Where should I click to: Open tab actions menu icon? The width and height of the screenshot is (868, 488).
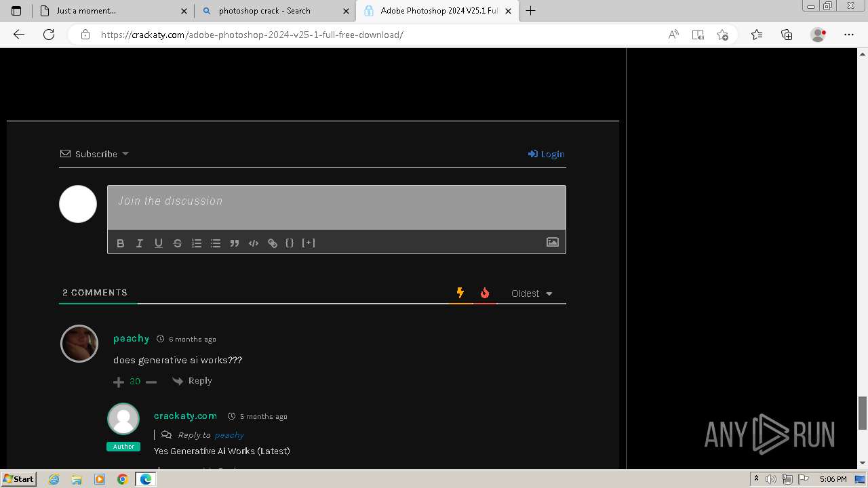(16, 11)
